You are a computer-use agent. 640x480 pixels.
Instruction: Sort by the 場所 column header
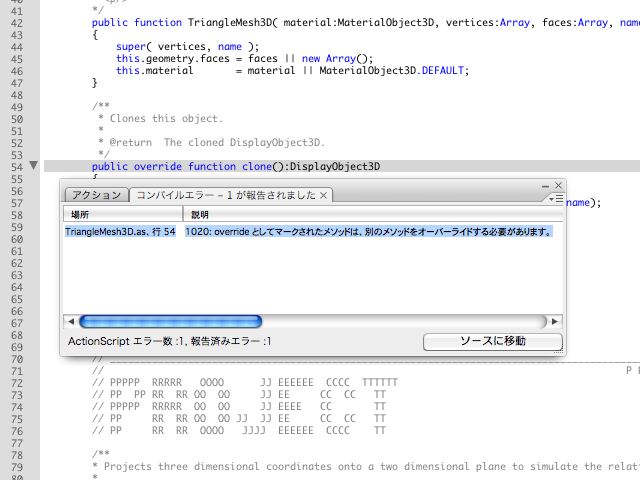(x=120, y=215)
